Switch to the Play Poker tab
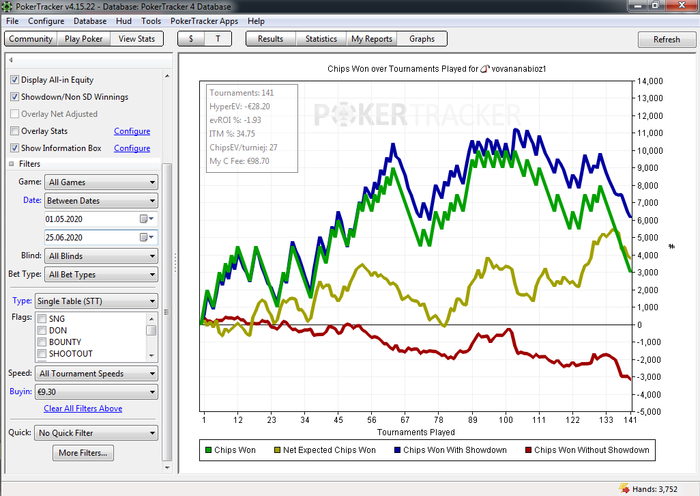 click(x=83, y=39)
